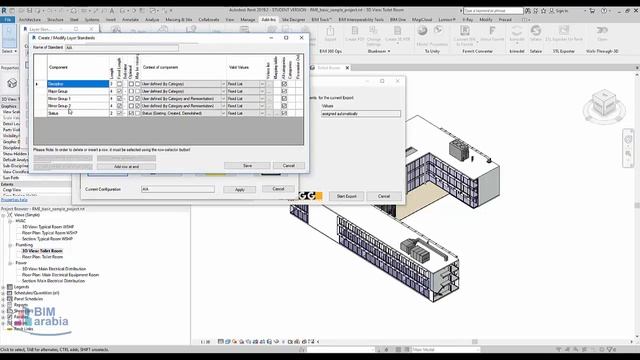Open Context dropdown for Status row

pyautogui.click(x=223, y=113)
